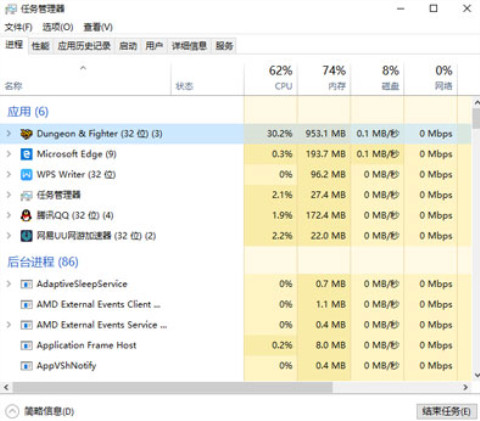Click the AdaptiveSleepService process icon
480x421 pixels.
[26, 284]
